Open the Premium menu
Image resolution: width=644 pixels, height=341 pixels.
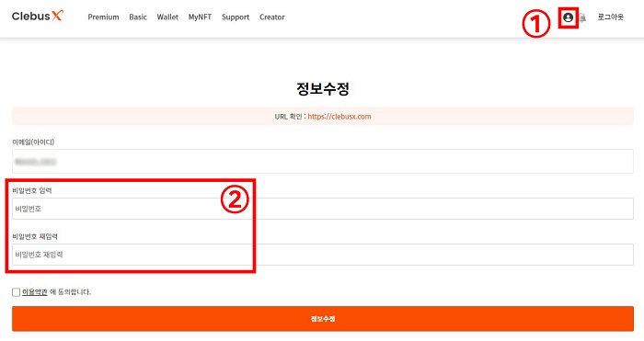(x=103, y=17)
